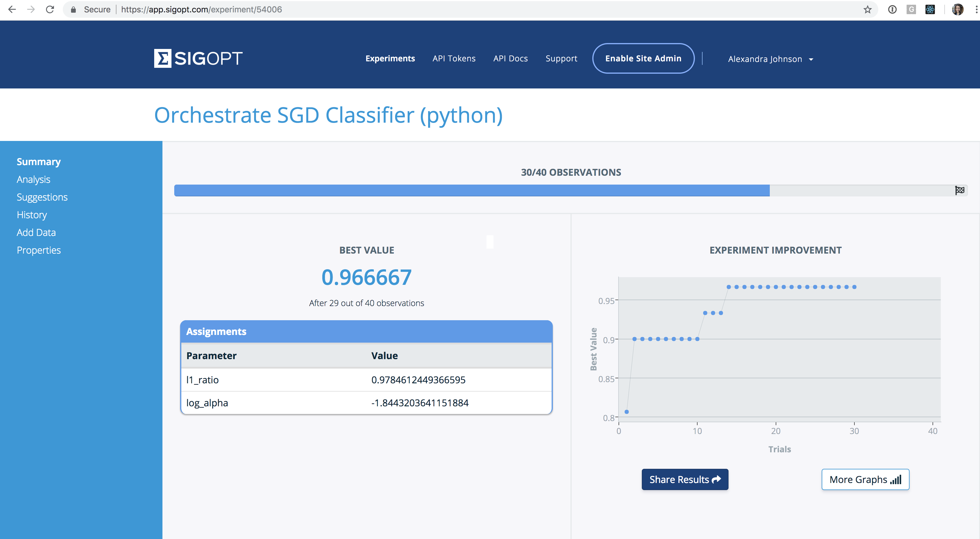Screen dimensions: 980x539
Task: Open the Suggestions sidebar section
Action: [x=42, y=197]
